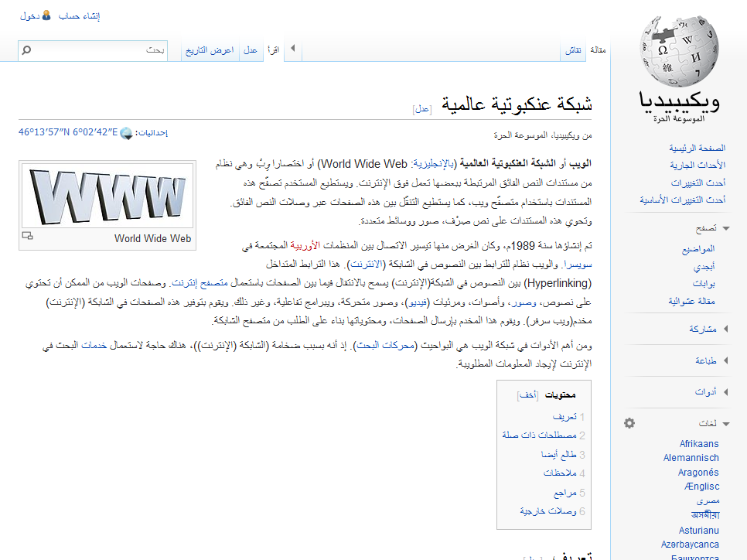Screen dimensions: 747x560
Task: Open the more-actions dropdown arrow beside اقرأ
Action: 293,48
